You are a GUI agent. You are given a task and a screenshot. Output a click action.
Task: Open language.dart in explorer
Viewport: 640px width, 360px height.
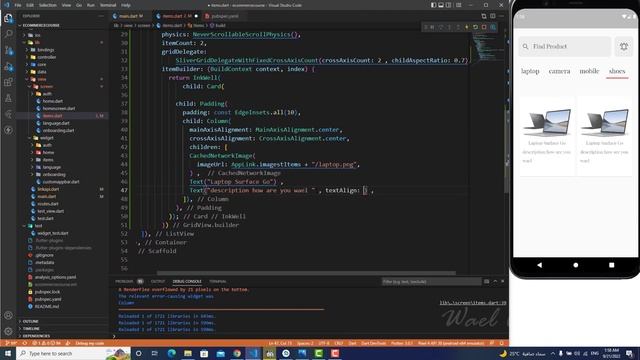(56, 123)
